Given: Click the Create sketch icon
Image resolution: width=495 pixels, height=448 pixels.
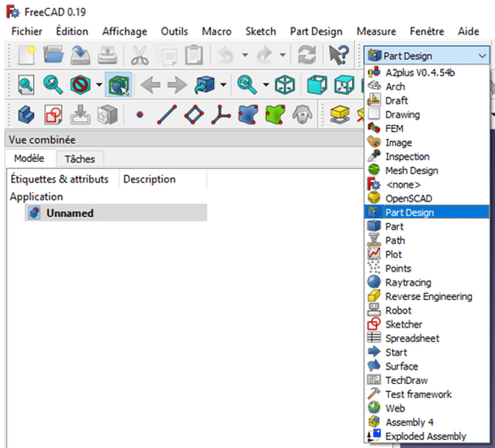Looking at the screenshot, I should [53, 114].
